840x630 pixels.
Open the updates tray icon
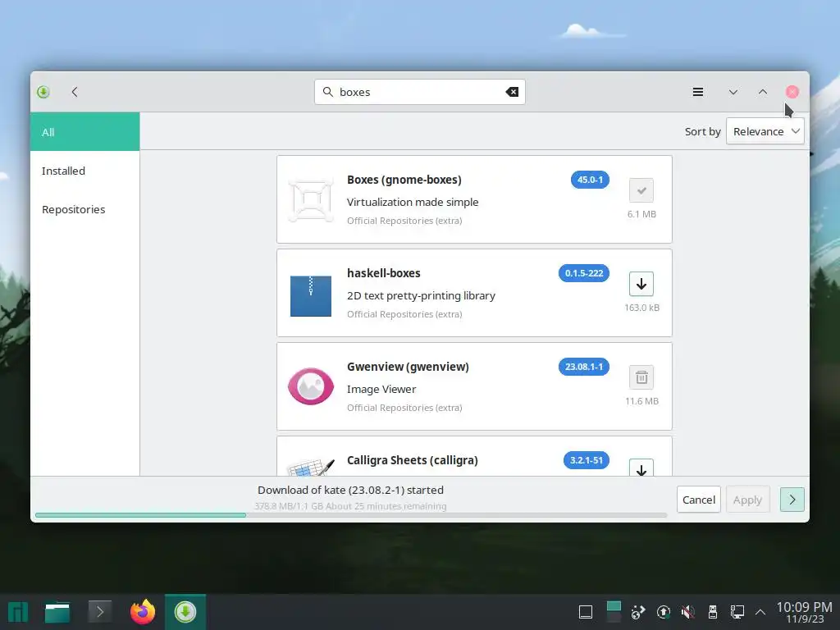pyautogui.click(x=663, y=612)
